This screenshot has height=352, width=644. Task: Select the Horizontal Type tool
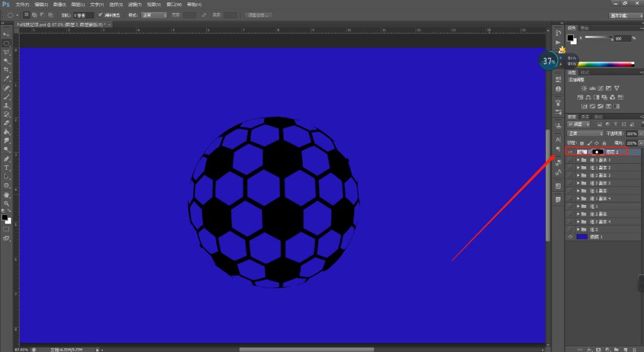[7, 168]
